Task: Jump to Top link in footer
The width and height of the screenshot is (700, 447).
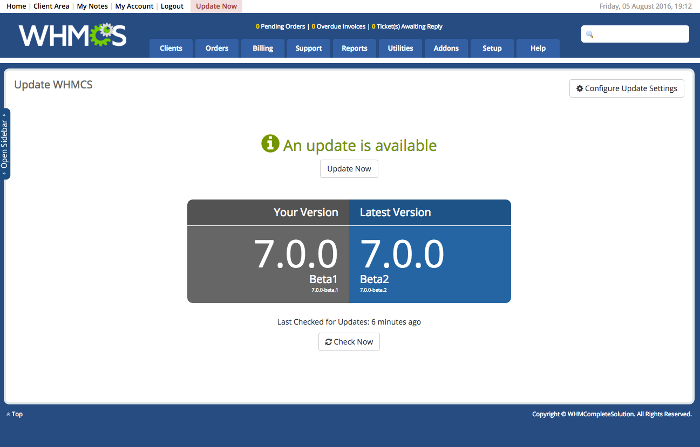Action: click(x=14, y=414)
